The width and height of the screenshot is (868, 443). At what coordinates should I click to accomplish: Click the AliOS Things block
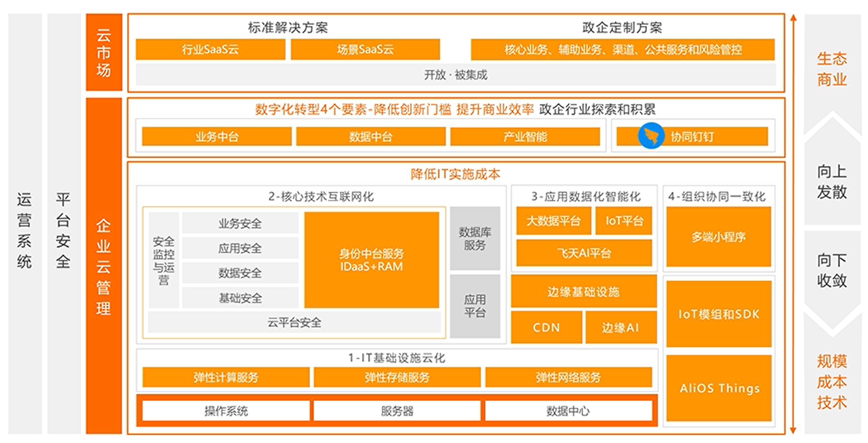[x=719, y=389]
